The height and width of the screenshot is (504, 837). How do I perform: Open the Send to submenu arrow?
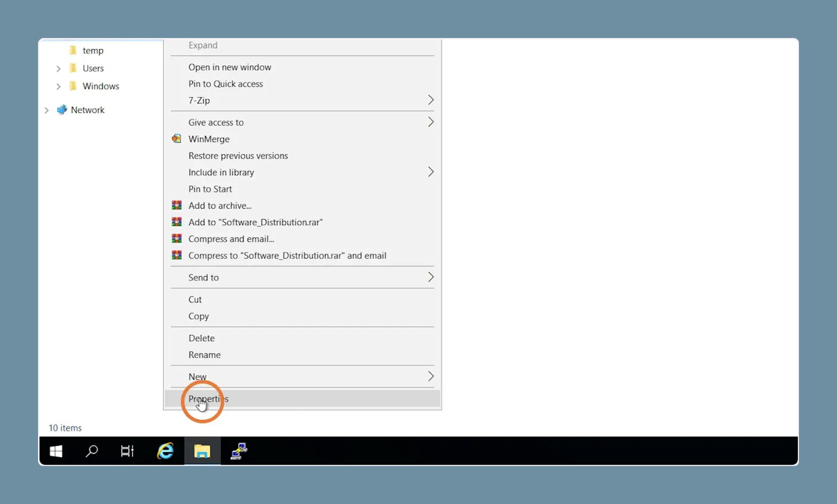(431, 277)
